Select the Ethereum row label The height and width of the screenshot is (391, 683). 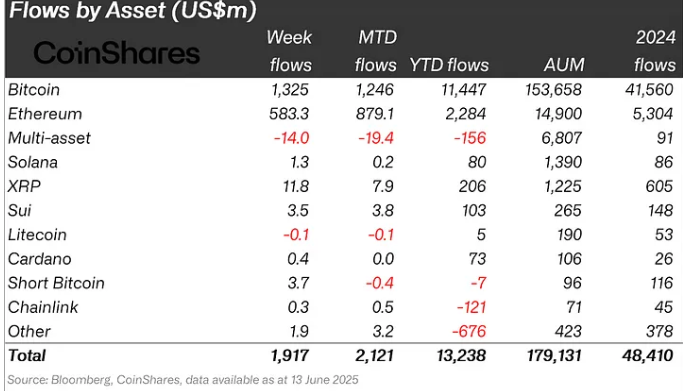[45, 114]
